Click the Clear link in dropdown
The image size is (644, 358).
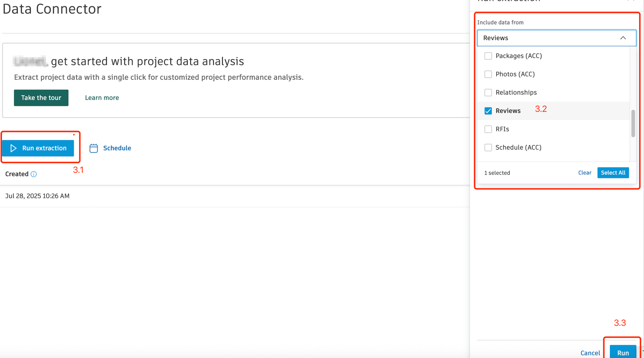pyautogui.click(x=585, y=172)
